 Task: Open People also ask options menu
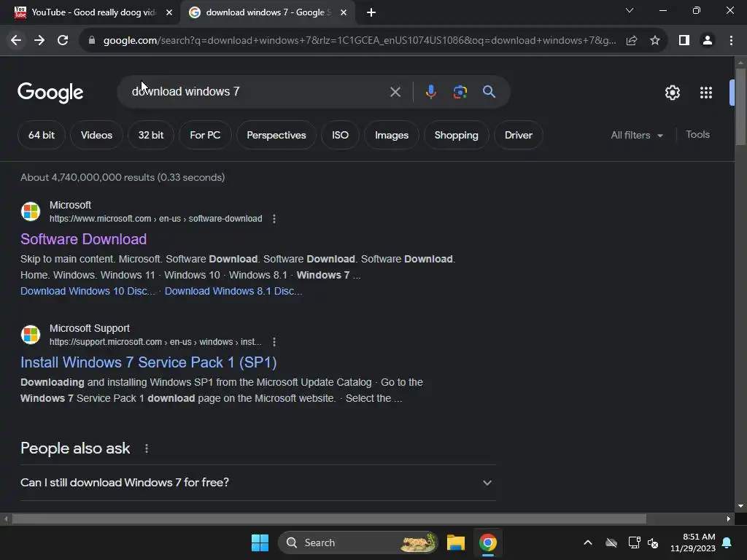click(x=147, y=448)
